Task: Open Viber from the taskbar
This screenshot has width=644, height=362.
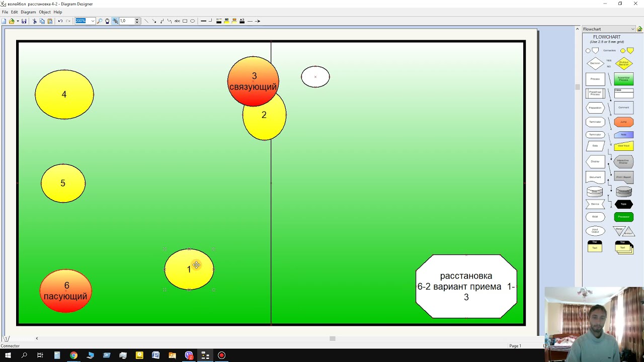Action: click(x=189, y=355)
